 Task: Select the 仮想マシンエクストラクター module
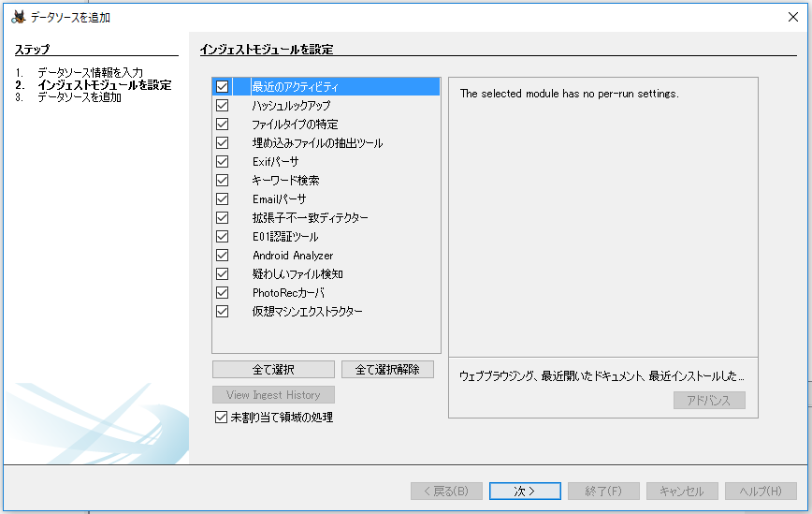pos(307,312)
